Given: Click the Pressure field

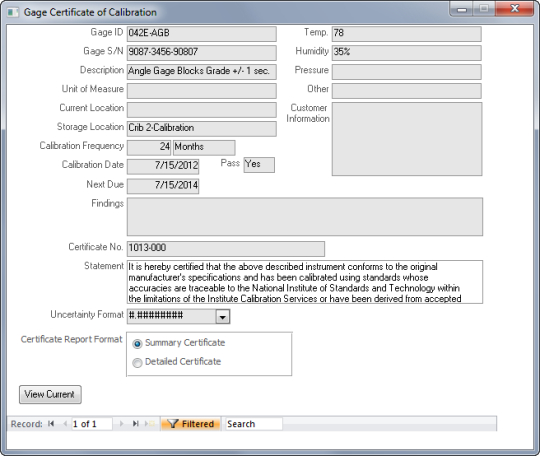Looking at the screenshot, I should coord(407,71).
